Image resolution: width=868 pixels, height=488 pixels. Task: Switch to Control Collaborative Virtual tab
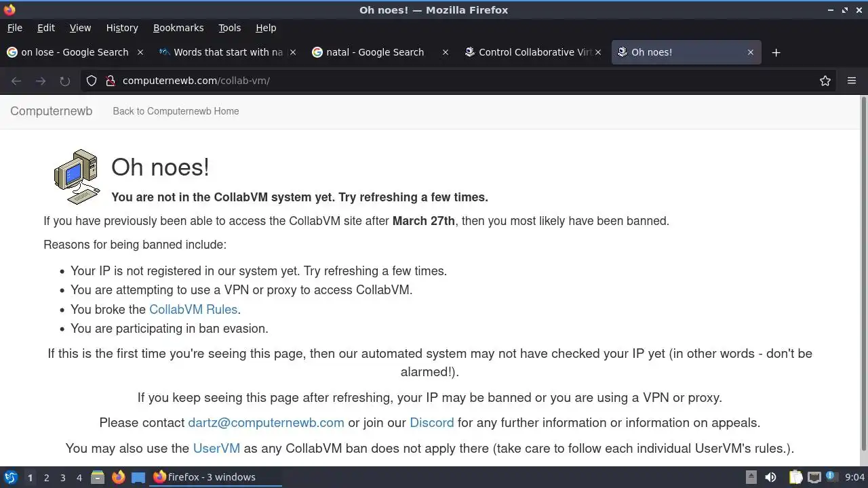pyautogui.click(x=533, y=52)
